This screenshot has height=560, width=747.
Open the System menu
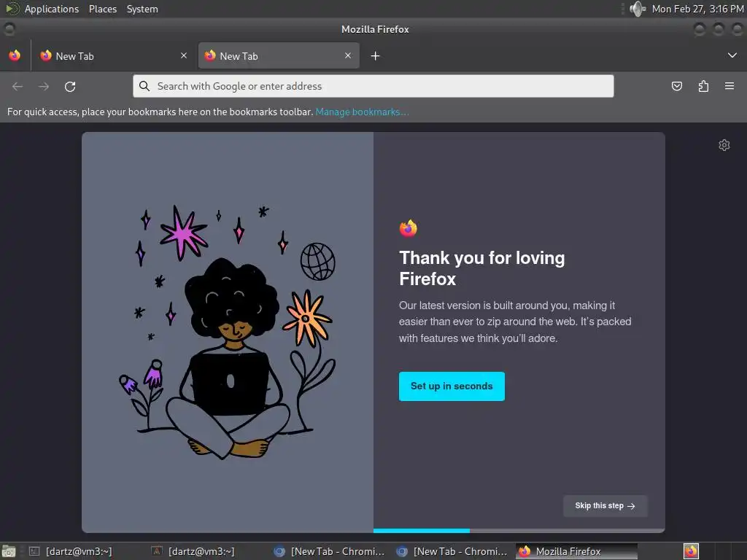(142, 9)
